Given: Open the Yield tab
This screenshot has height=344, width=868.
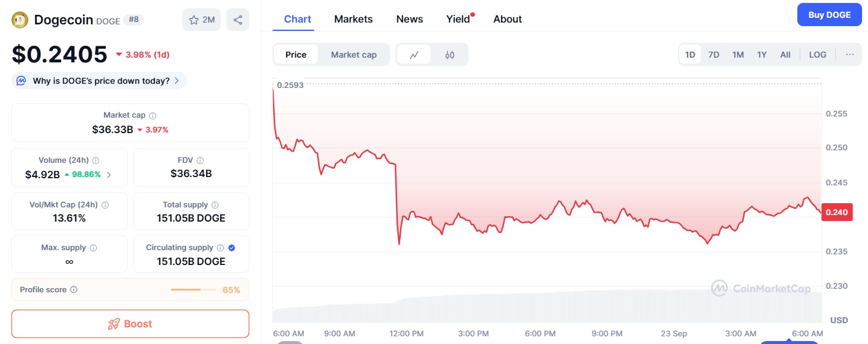Looking at the screenshot, I should coord(458,19).
